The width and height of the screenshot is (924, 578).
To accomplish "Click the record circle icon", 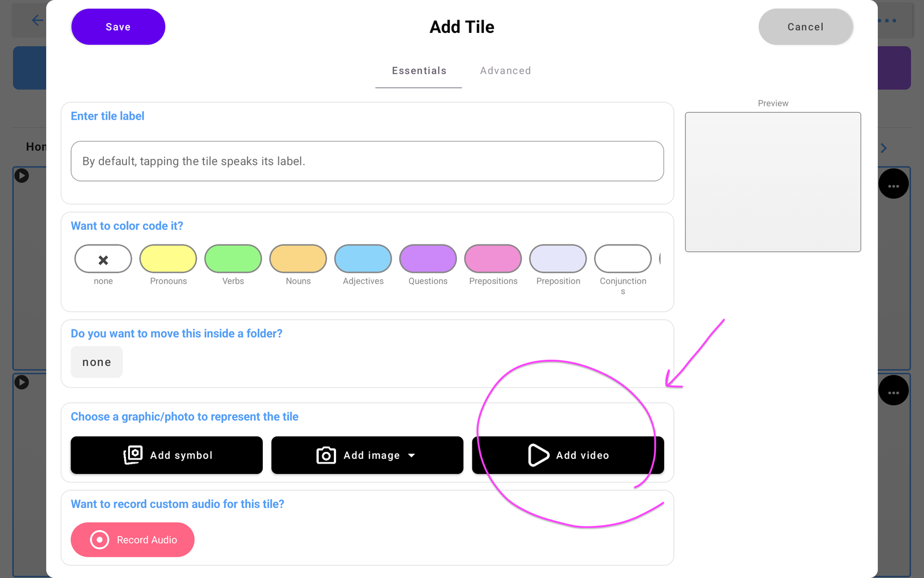I will (99, 540).
